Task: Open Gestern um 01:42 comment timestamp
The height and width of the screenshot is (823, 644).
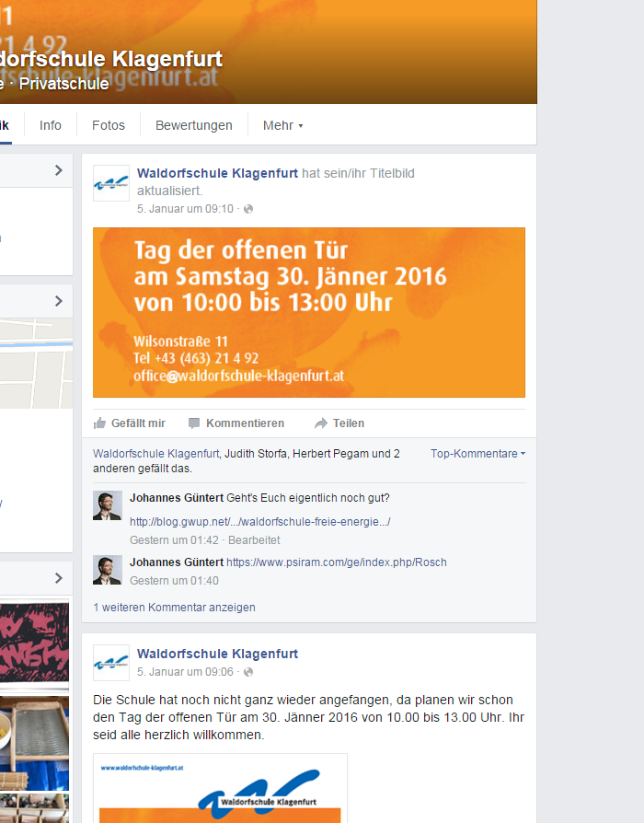Action: click(174, 540)
